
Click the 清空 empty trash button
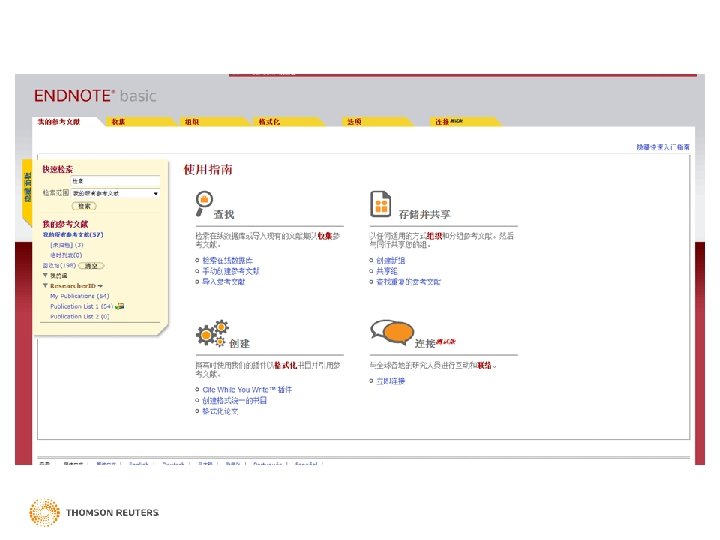(91, 266)
